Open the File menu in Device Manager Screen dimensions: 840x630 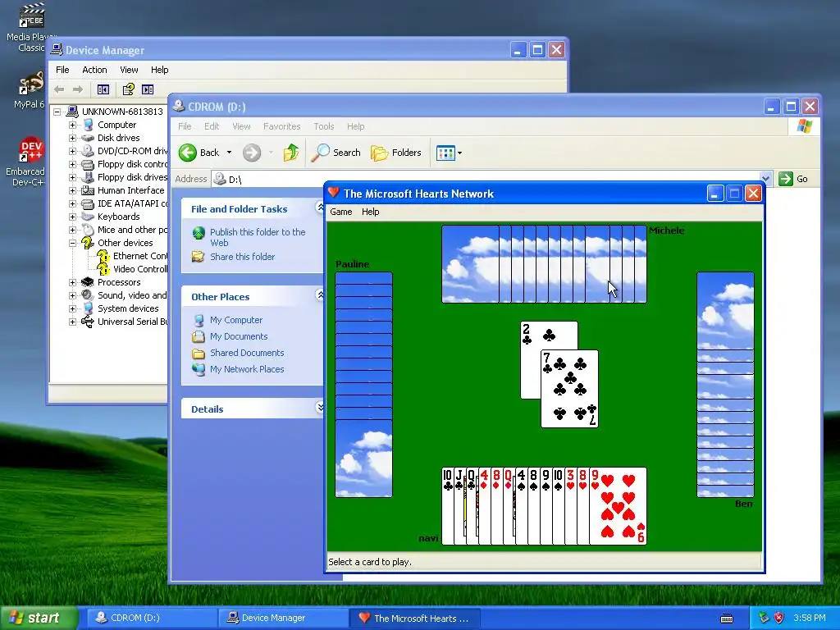(62, 70)
